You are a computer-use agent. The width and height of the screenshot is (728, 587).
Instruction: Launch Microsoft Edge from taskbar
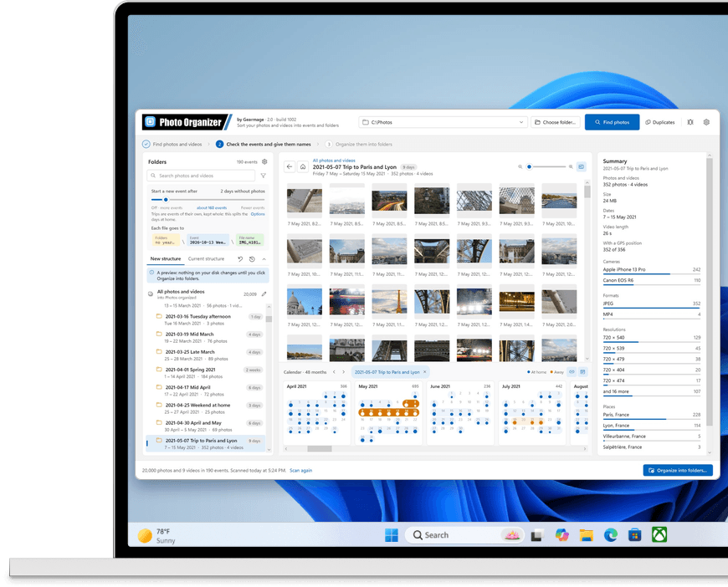611,535
